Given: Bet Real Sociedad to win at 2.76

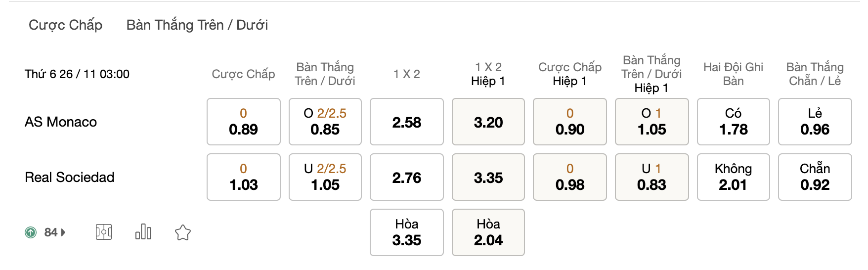Looking at the screenshot, I should click(407, 177).
